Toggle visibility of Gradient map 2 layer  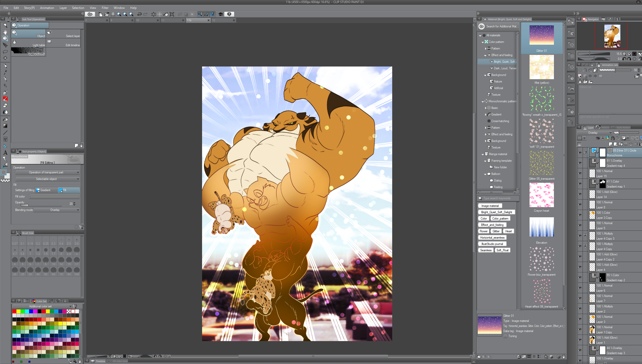click(580, 277)
